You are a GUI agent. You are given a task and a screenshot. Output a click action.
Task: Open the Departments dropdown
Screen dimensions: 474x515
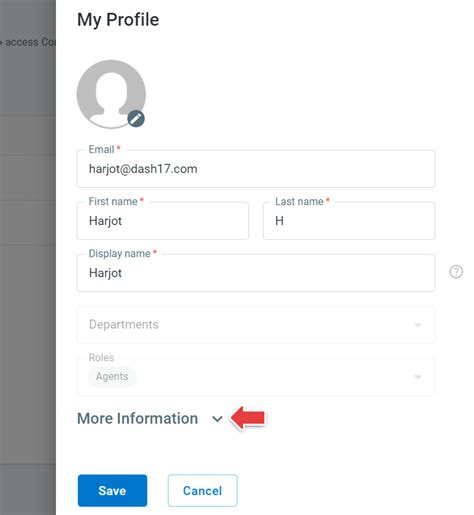tap(256, 325)
